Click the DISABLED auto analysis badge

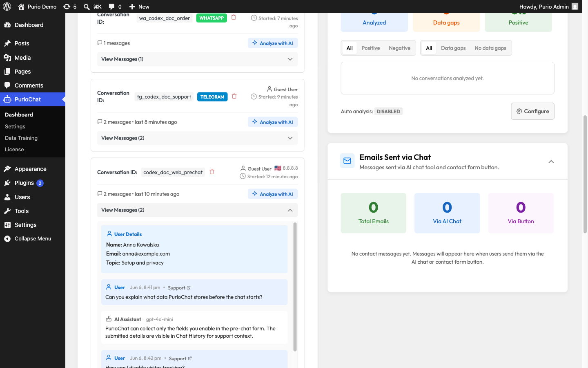(388, 111)
